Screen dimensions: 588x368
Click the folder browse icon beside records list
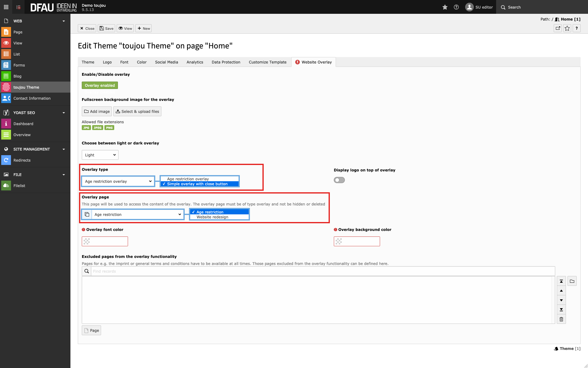[572, 281]
